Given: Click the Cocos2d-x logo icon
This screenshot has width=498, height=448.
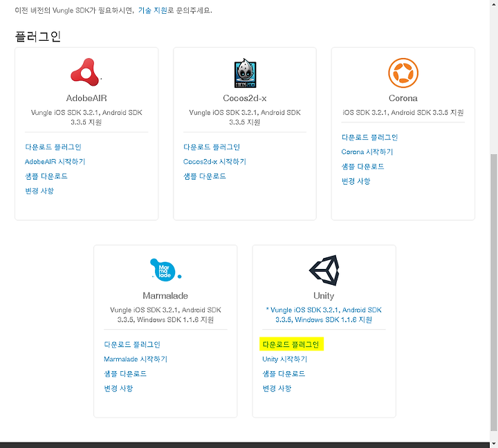Looking at the screenshot, I should 245,73.
